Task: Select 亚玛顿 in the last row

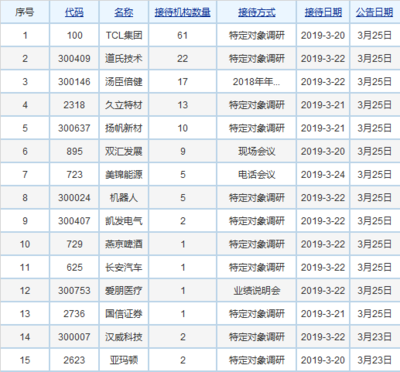Action: tap(124, 360)
